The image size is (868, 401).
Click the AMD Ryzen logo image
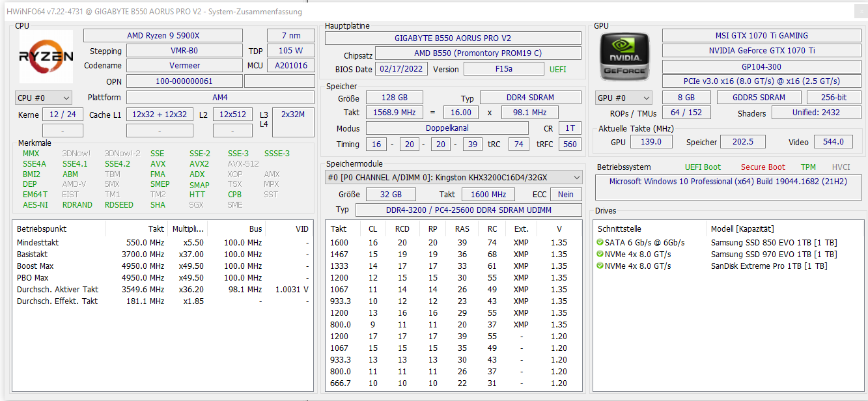point(46,57)
